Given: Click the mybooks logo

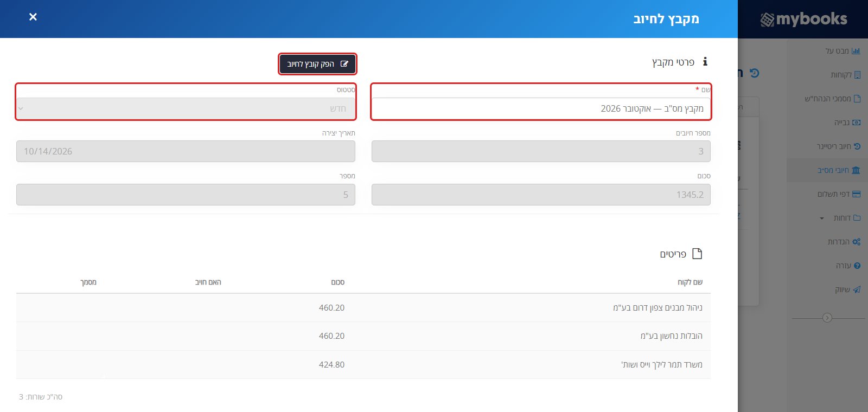Looking at the screenshot, I should click(803, 19).
